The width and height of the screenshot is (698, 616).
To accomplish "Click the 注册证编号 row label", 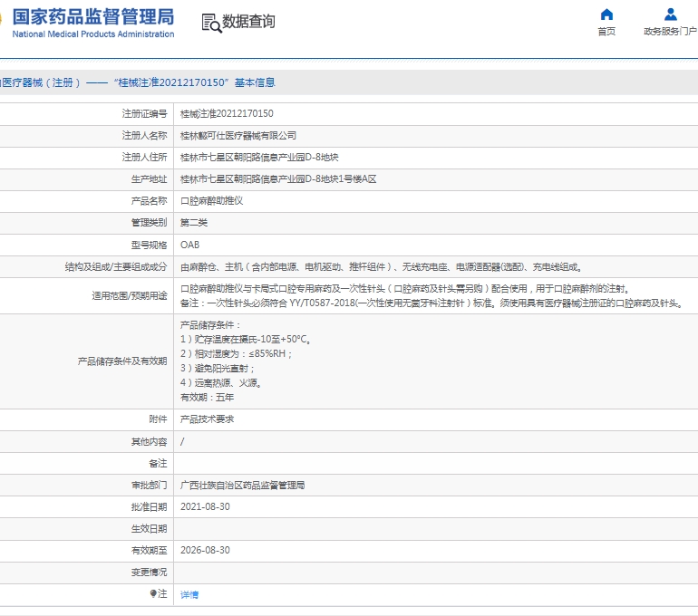I will coord(145,114).
